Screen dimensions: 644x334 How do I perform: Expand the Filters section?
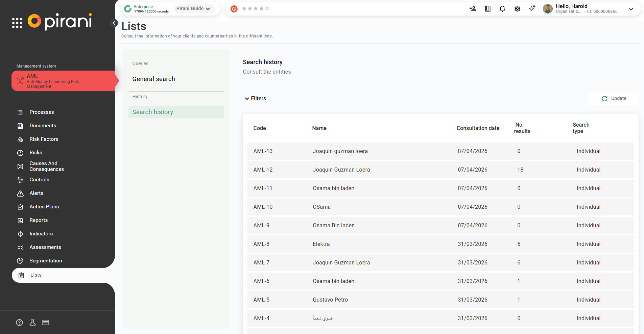(255, 99)
